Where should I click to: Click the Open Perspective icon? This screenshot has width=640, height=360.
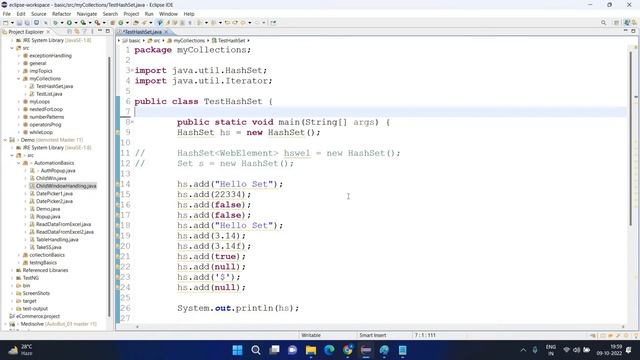pos(616,23)
